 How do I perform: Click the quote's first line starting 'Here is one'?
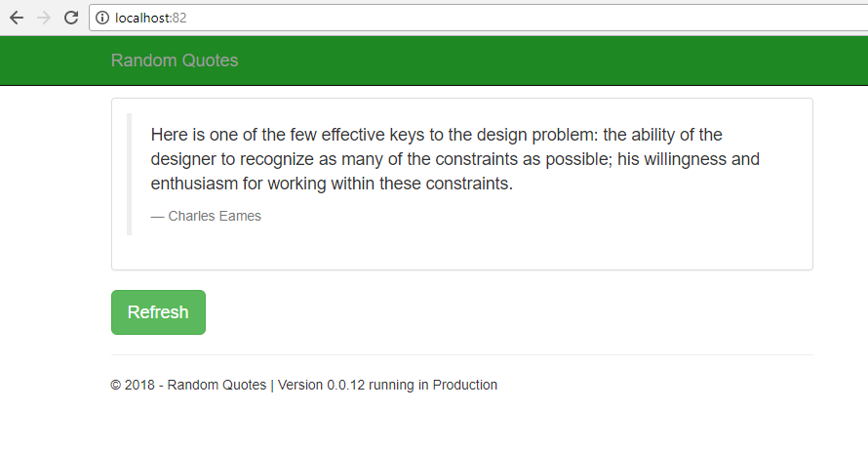coord(436,135)
